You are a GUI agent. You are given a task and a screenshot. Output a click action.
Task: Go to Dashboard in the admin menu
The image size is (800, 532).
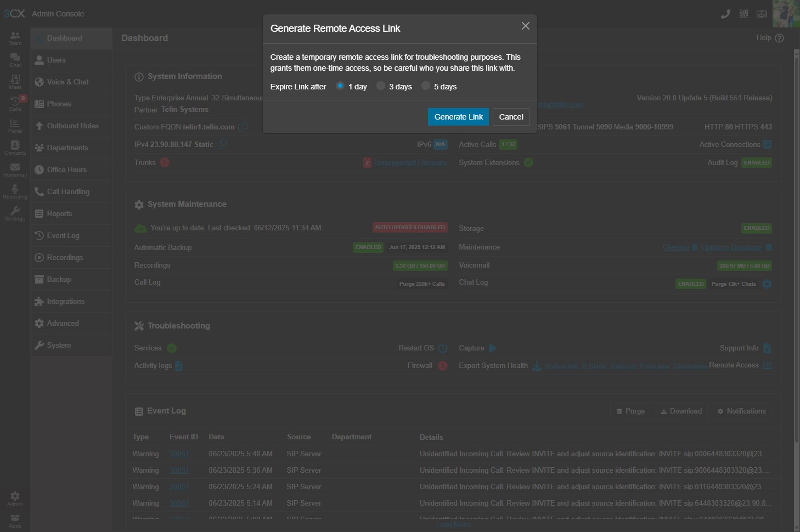click(71, 38)
